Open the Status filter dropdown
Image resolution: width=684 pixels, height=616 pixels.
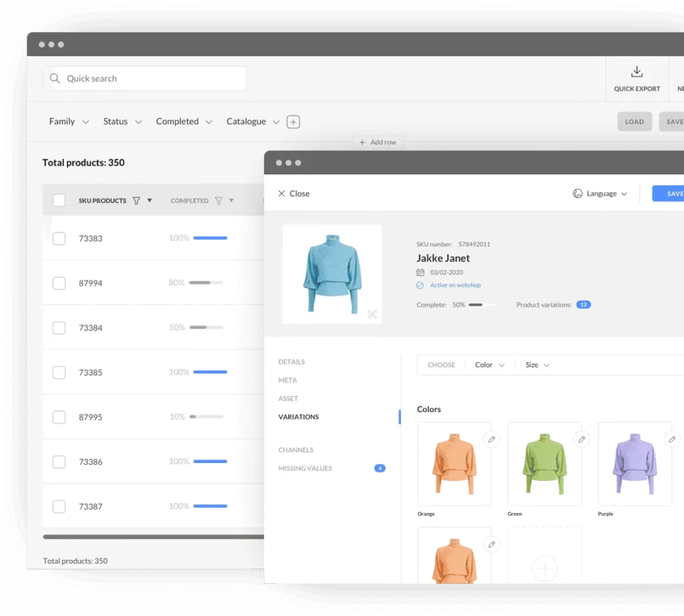[x=123, y=122]
